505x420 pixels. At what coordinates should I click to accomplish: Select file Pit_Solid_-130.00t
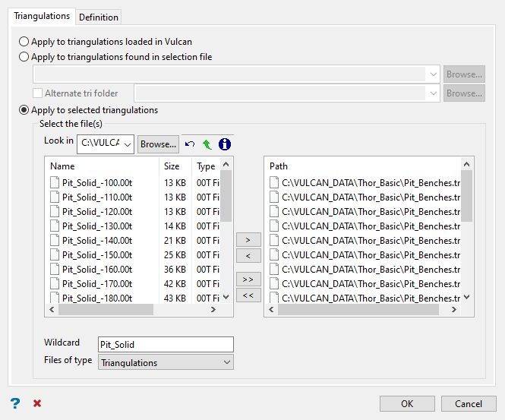(x=97, y=226)
